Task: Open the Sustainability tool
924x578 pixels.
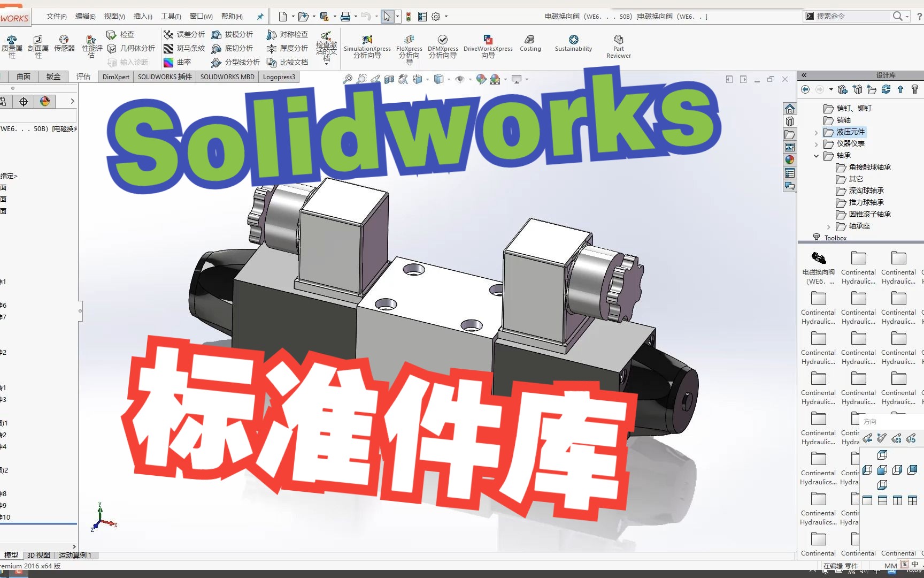Action: 573,43
